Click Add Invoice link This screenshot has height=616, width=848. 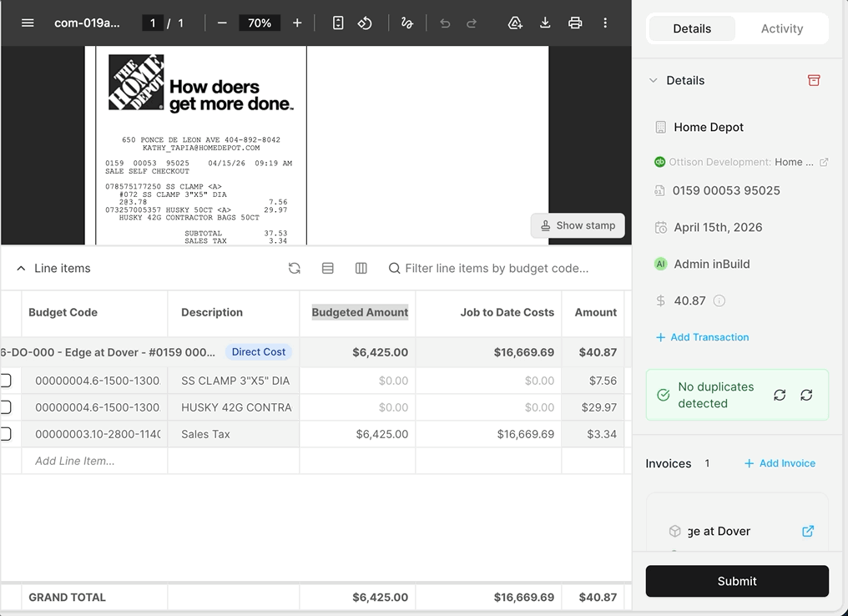[780, 463]
